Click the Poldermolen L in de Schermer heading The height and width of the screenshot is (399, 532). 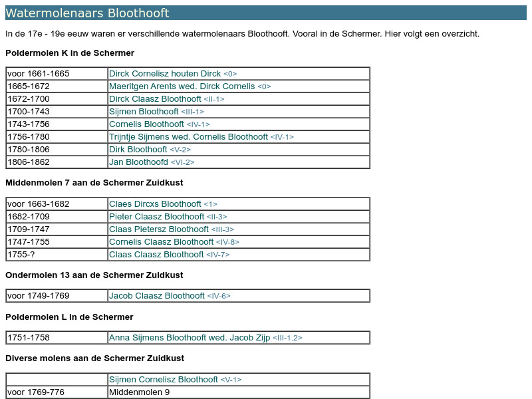(69, 317)
